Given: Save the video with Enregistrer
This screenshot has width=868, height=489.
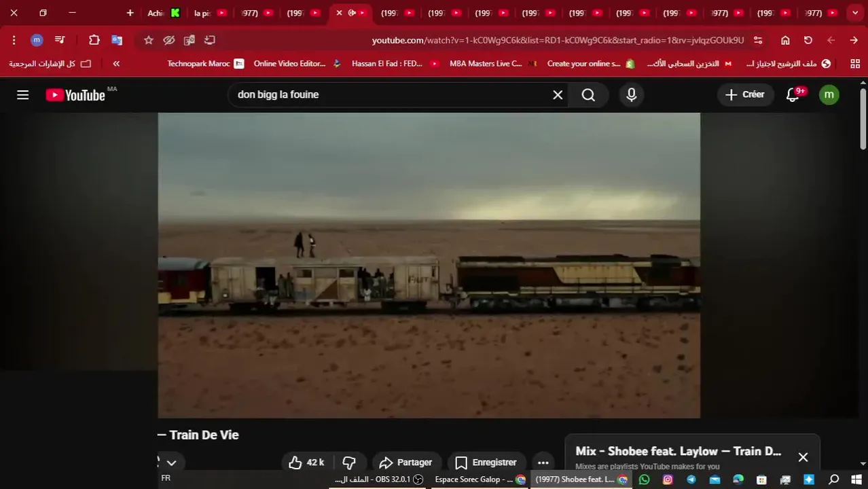Looking at the screenshot, I should [486, 463].
